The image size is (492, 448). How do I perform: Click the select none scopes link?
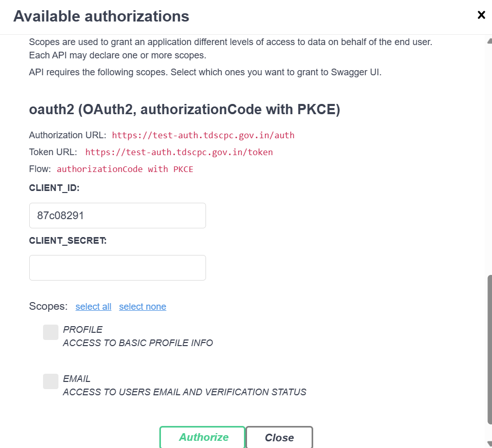coord(142,306)
